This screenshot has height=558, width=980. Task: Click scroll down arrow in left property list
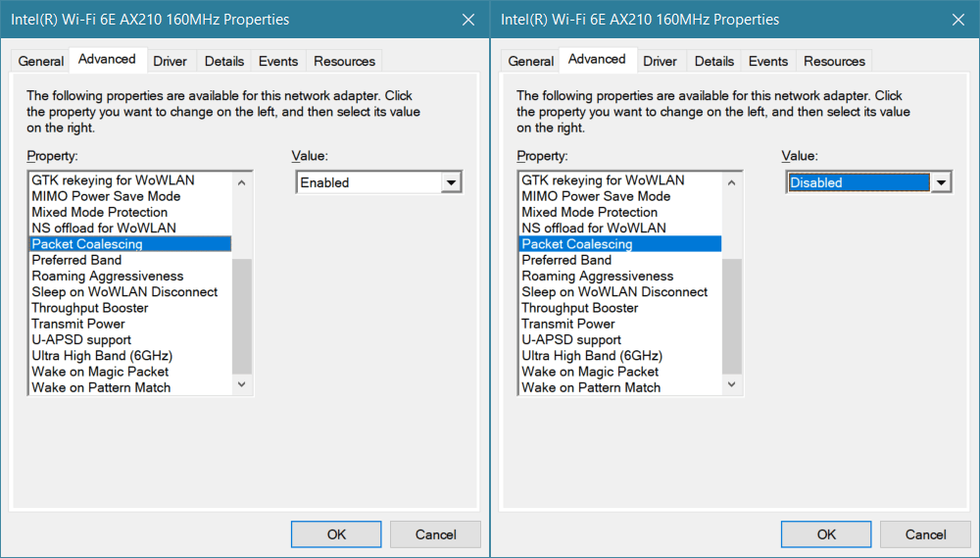click(x=242, y=384)
